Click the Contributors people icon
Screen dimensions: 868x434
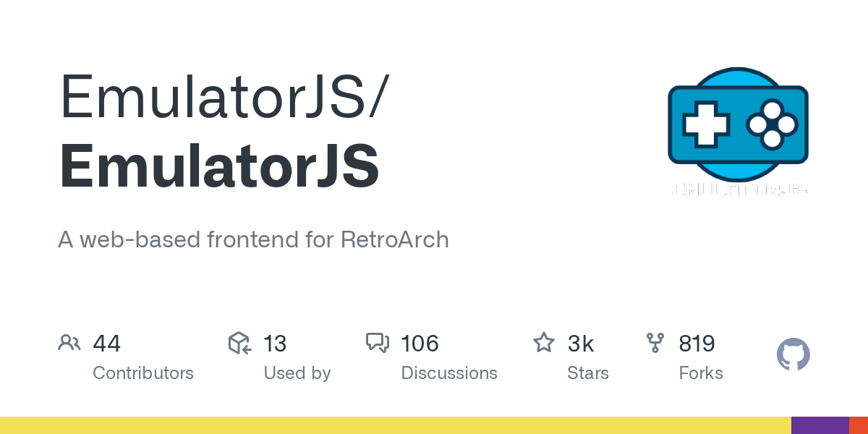[x=69, y=343]
